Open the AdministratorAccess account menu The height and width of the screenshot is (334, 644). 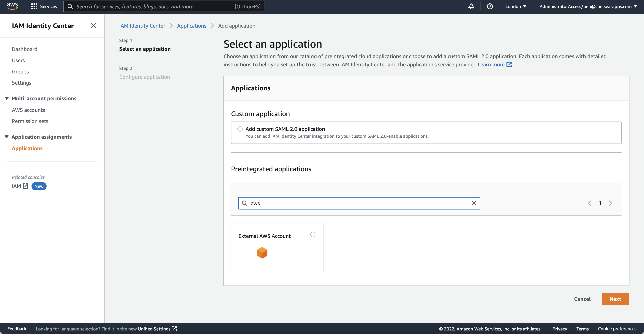588,7
